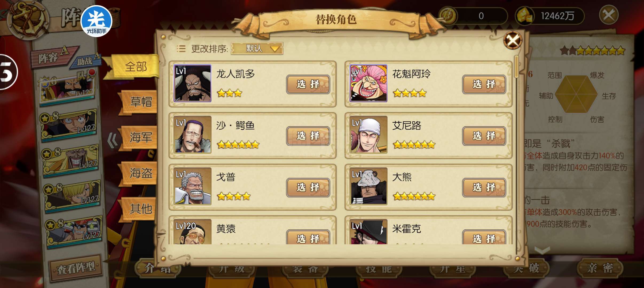Click the bronze coin currency icon
The image size is (644, 288).
click(448, 16)
